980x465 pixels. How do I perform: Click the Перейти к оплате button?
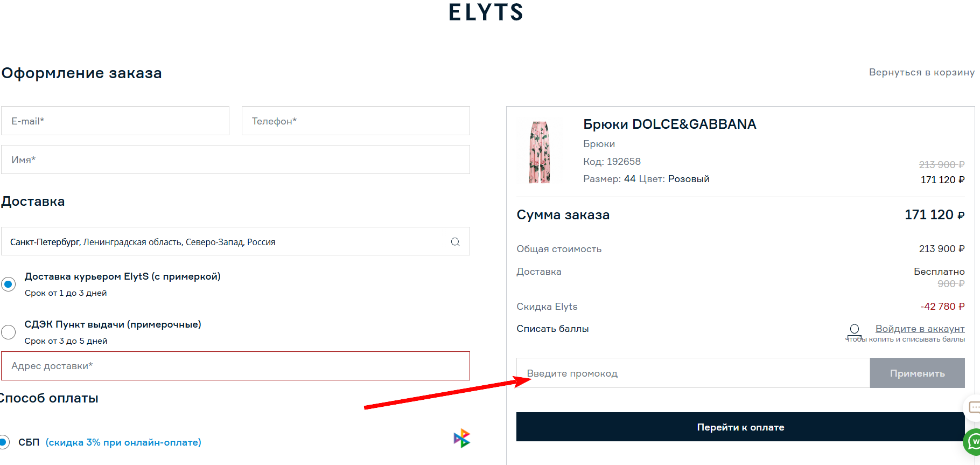click(x=740, y=427)
